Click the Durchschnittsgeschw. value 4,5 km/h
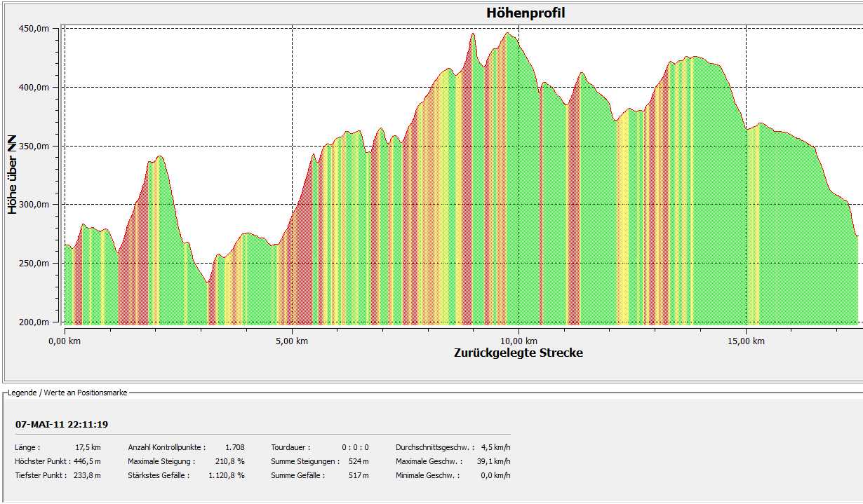 tap(494, 447)
